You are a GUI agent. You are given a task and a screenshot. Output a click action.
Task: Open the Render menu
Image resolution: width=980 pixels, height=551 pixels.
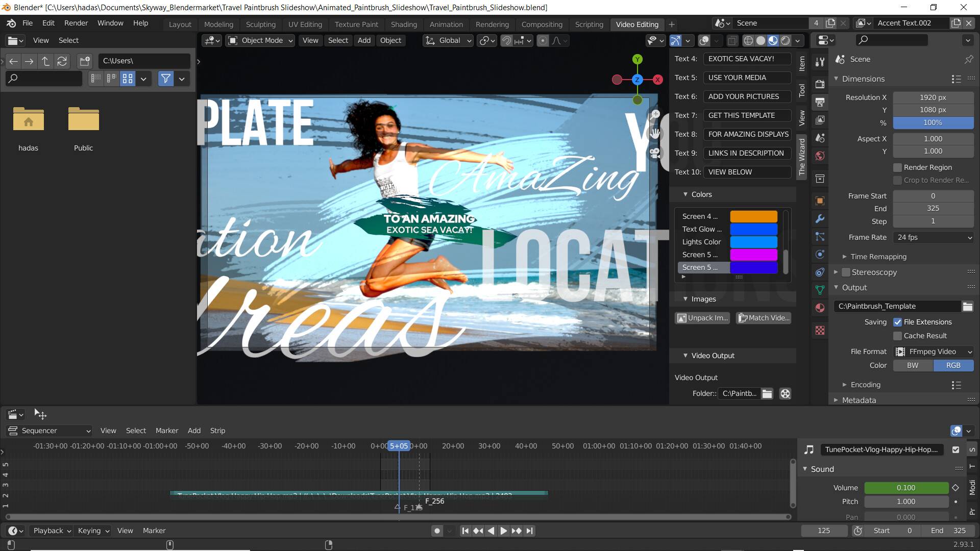(76, 23)
